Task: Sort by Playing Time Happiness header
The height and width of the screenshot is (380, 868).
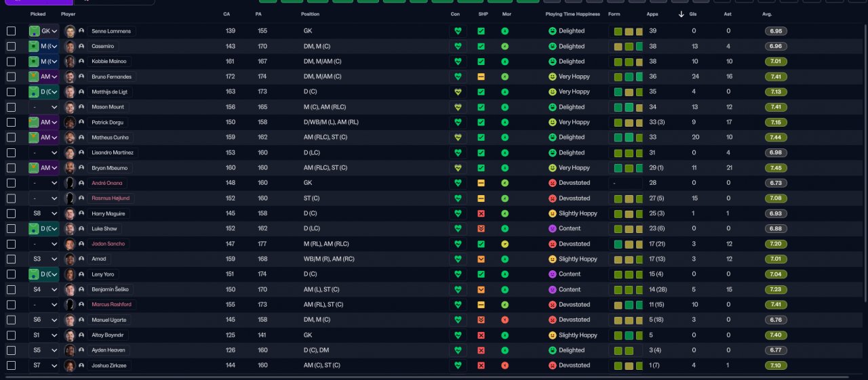Action: 572,14
